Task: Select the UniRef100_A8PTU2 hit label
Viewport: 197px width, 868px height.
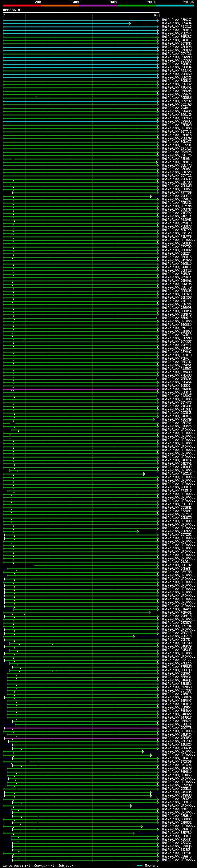Action: tap(176, 565)
